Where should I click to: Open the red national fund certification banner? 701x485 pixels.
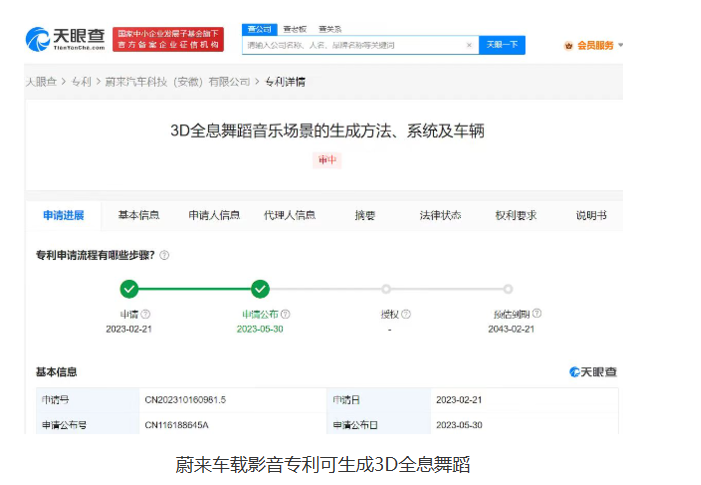(x=168, y=39)
